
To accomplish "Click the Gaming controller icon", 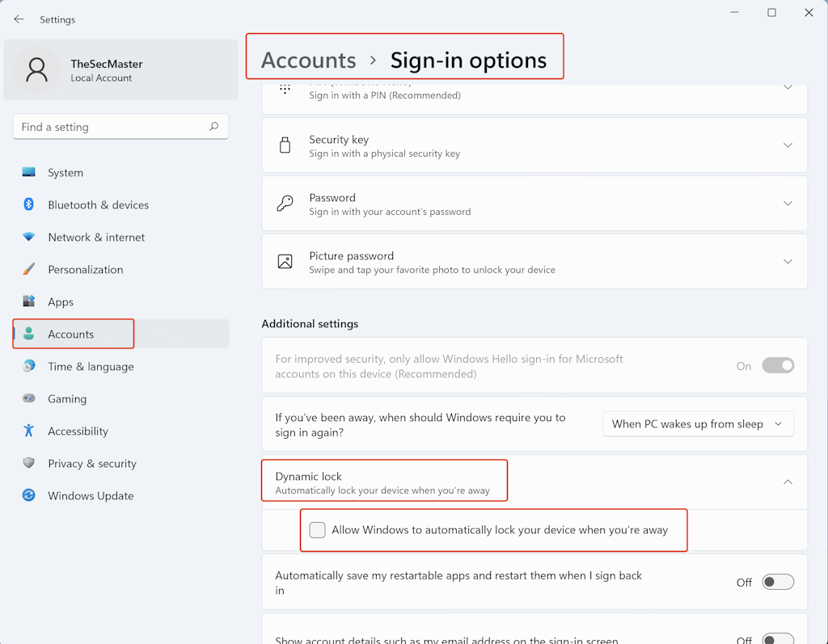I will click(28, 398).
